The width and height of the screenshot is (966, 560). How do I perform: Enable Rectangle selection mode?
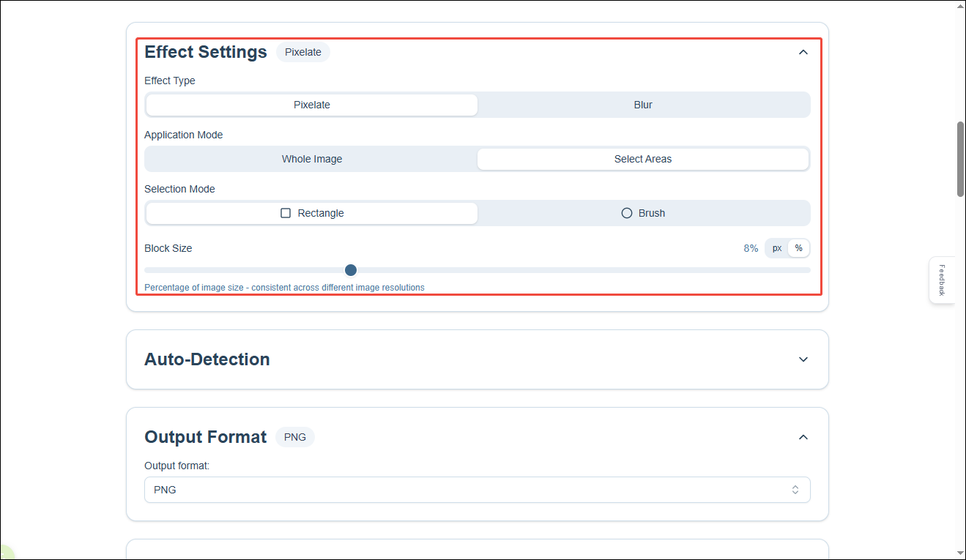311,213
